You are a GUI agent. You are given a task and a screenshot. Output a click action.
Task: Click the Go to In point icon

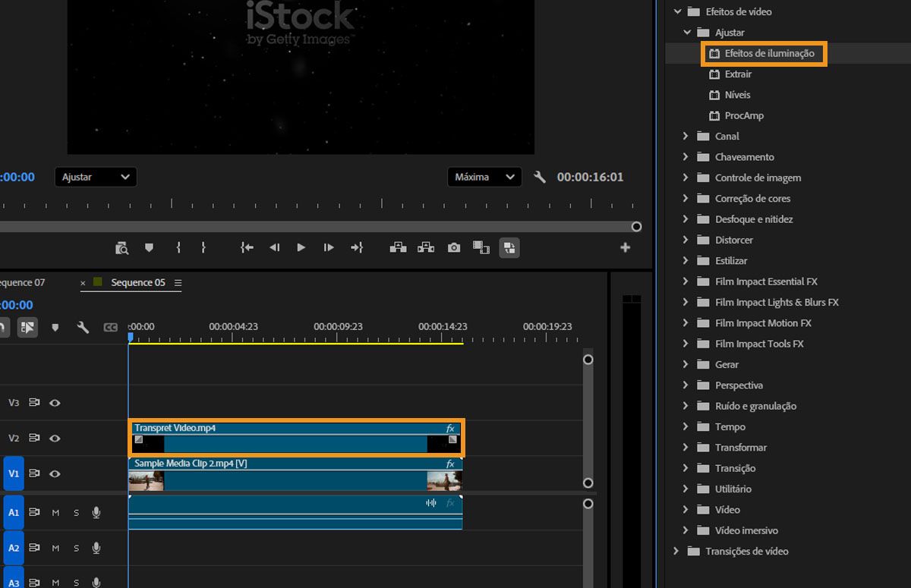point(247,247)
